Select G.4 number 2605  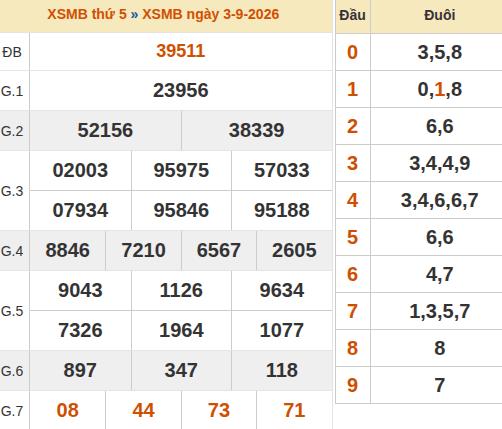(294, 250)
